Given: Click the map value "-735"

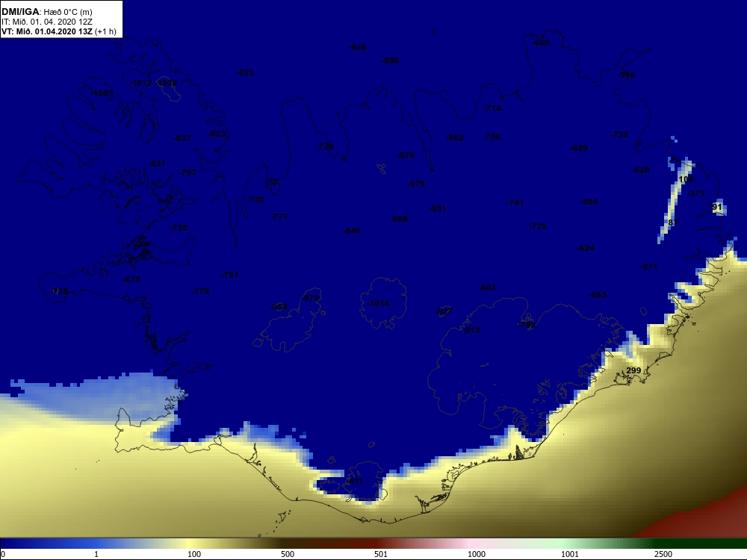Looking at the screenshot, I should pyautogui.click(x=179, y=228).
